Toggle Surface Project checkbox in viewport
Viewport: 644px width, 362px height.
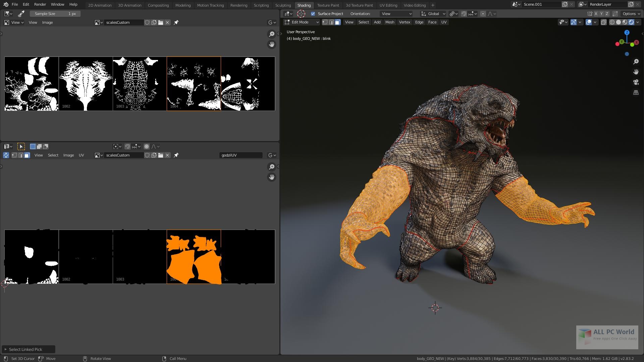coord(313,13)
